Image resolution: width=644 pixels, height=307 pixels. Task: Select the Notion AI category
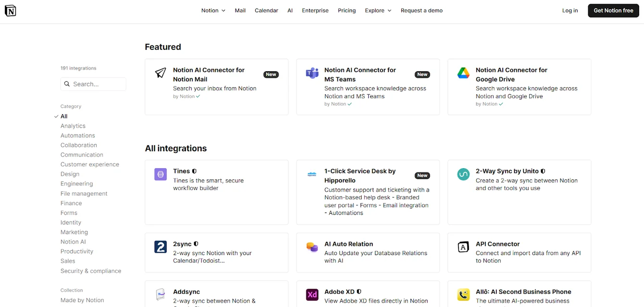73,242
